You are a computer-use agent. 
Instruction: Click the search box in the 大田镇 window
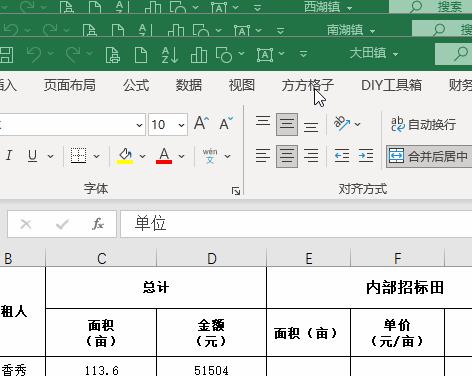(454, 54)
